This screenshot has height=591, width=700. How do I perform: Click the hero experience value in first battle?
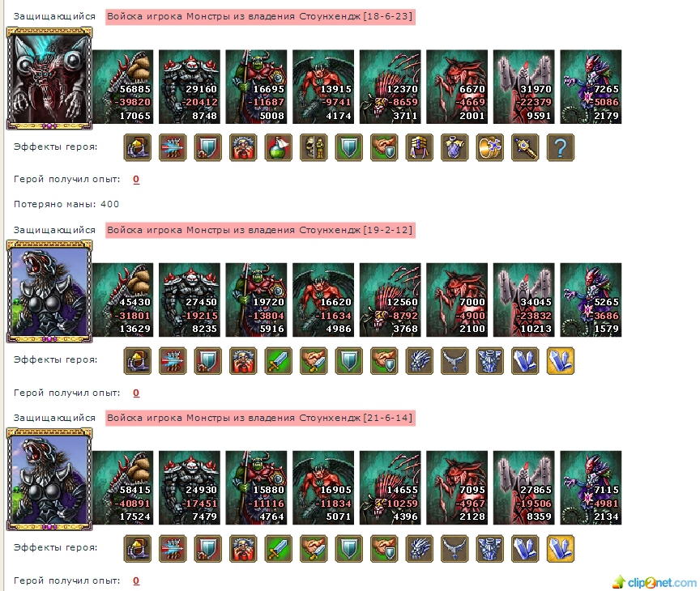click(136, 179)
